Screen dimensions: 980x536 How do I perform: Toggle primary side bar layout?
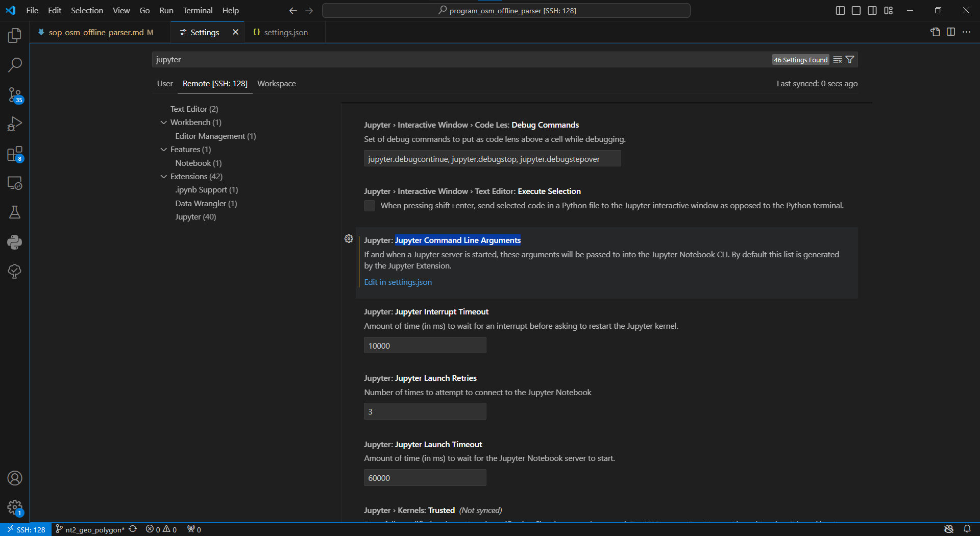(840, 11)
